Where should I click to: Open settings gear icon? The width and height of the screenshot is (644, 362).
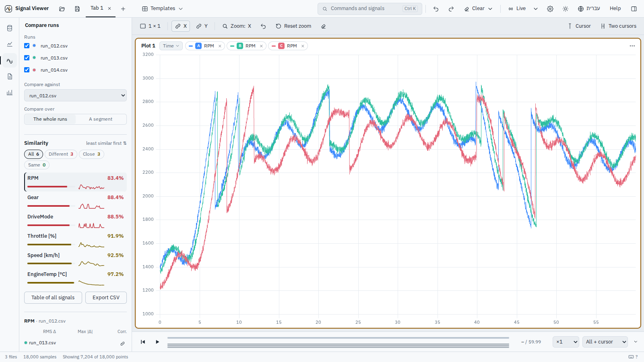click(x=550, y=8)
